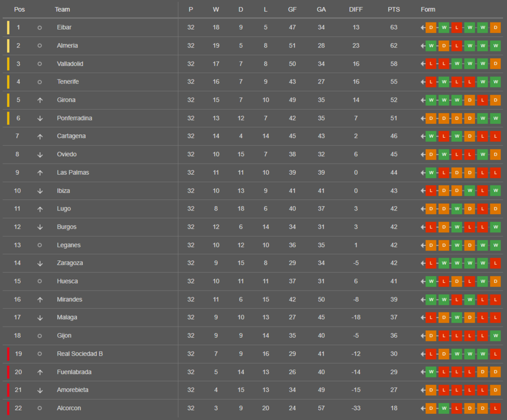507x420 pixels.
Task: Open the Las Palmas team page
Action: click(73, 172)
